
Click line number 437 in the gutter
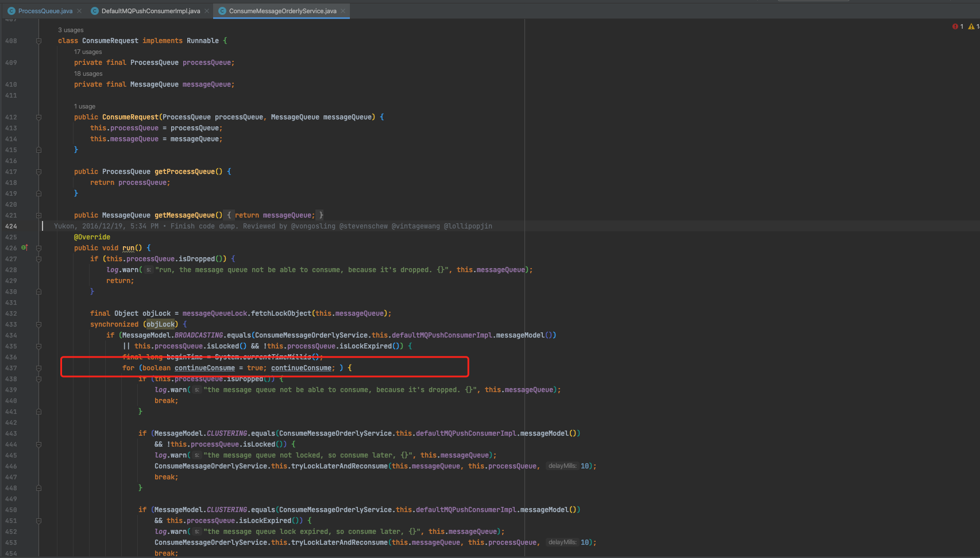click(11, 368)
